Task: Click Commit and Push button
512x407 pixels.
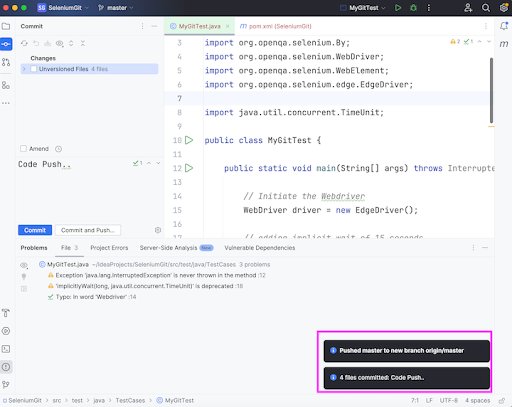Action: point(88,230)
